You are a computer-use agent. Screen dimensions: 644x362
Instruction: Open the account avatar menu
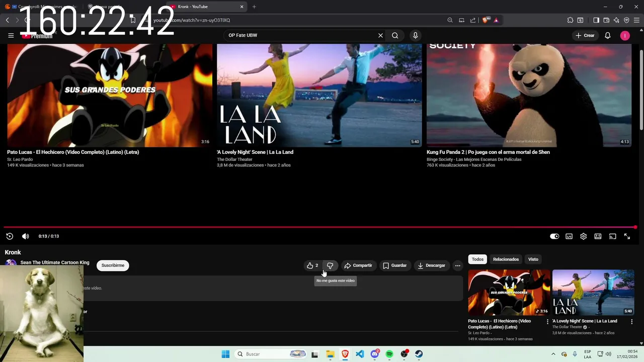[x=625, y=35]
